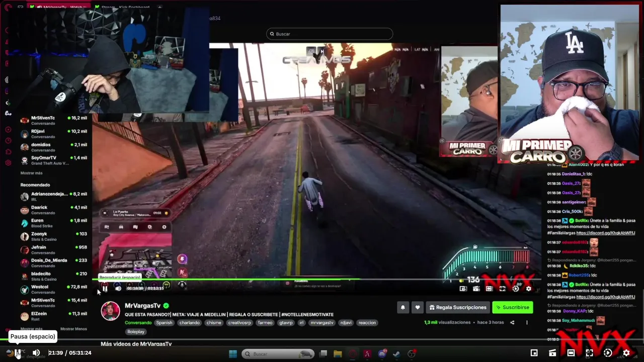
Task: Open Discord from the taskbar
Action: pos(382,354)
